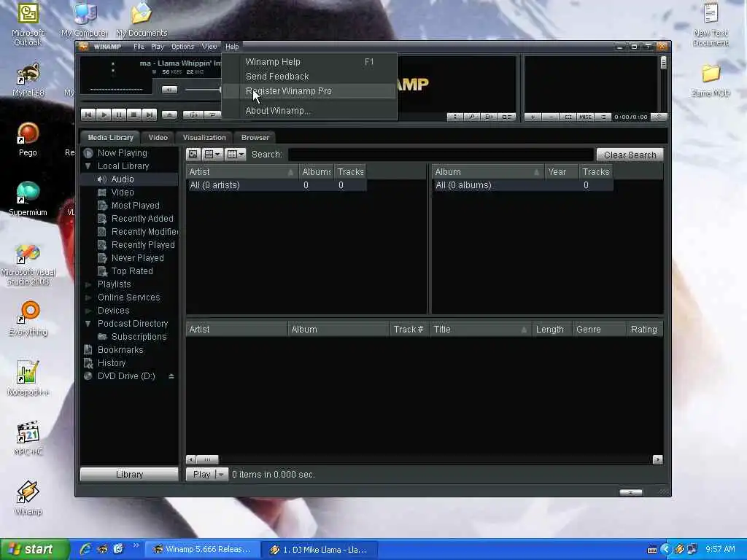
Task: Open the Start menu
Action: [35, 550]
